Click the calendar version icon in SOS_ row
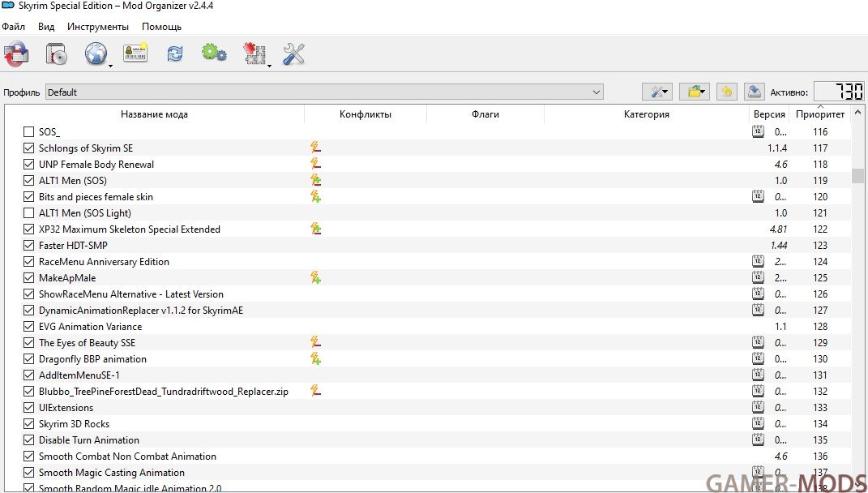The image size is (868, 493). pos(758,131)
